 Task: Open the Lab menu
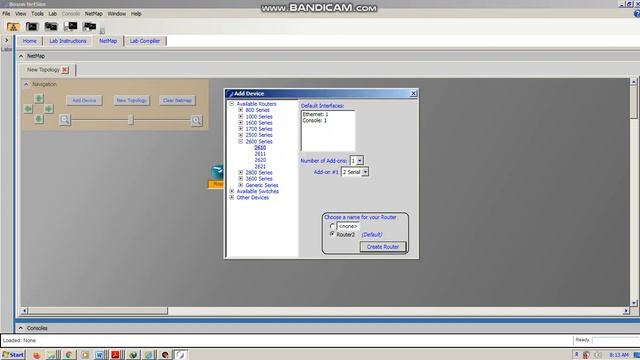(x=53, y=13)
